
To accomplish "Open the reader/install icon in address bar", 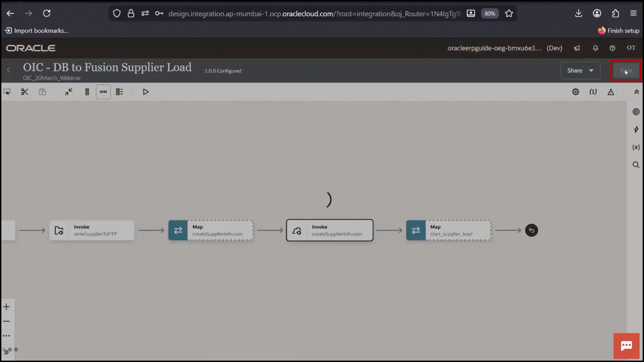I will [471, 13].
